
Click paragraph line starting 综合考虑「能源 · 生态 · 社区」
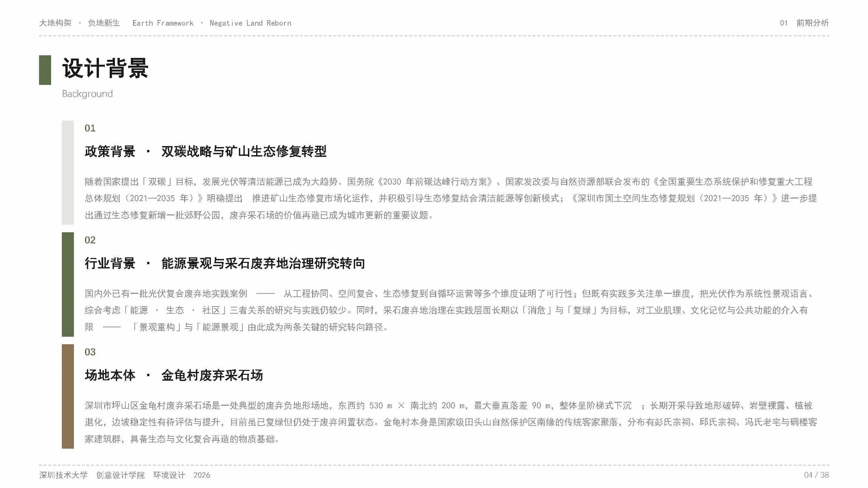tap(446, 310)
